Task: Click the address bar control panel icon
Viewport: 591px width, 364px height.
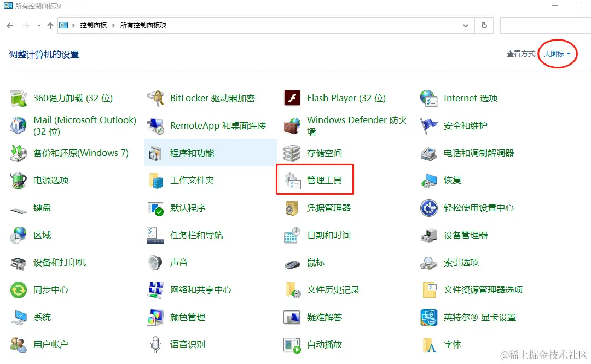Action: point(63,25)
